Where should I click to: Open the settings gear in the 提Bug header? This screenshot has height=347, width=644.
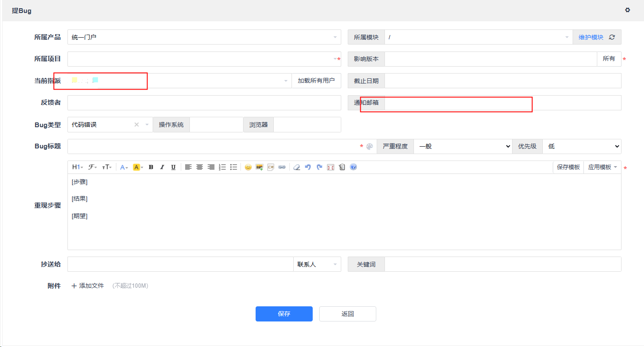(x=628, y=10)
